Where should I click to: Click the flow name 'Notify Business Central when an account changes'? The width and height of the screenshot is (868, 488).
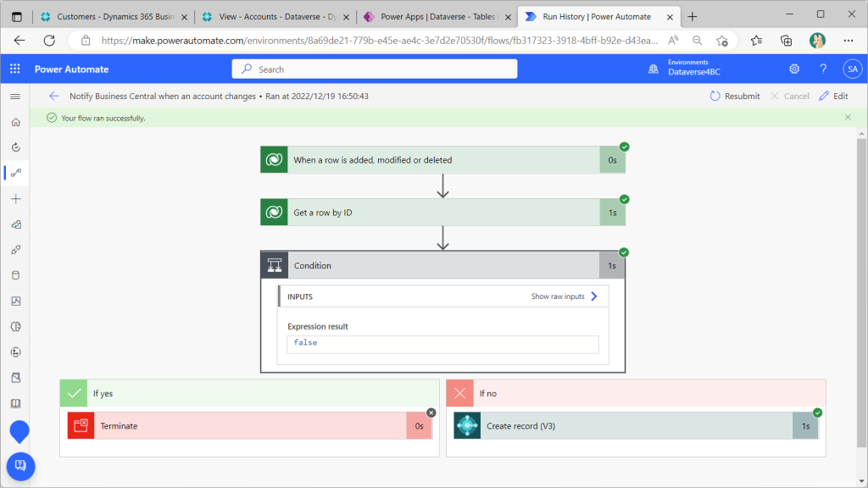pos(163,97)
